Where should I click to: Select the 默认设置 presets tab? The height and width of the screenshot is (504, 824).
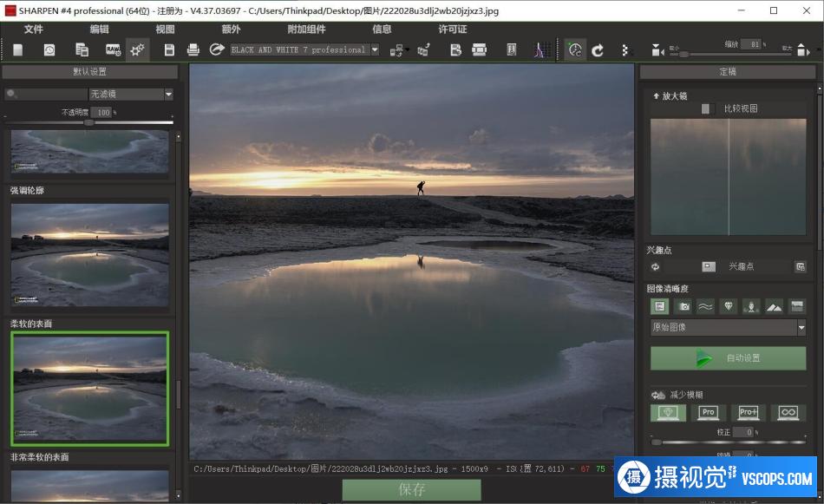(90, 71)
